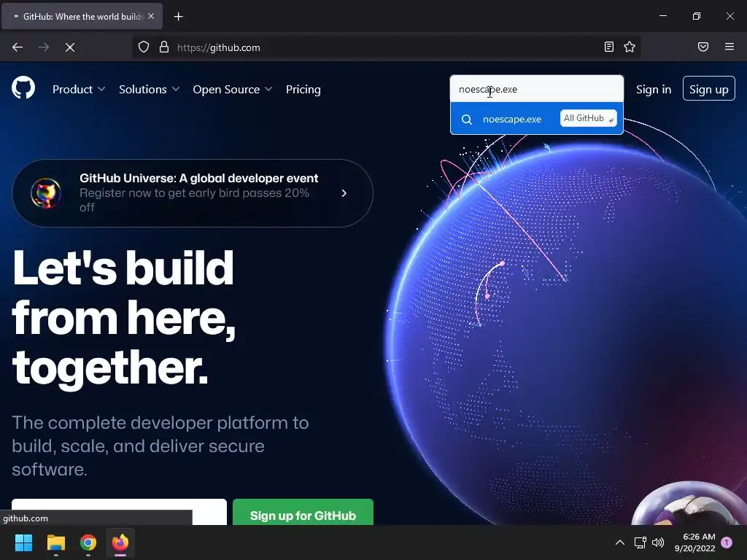Click the search field containing noescape.exe
Viewport: 747px width, 560px height.
pos(537,89)
